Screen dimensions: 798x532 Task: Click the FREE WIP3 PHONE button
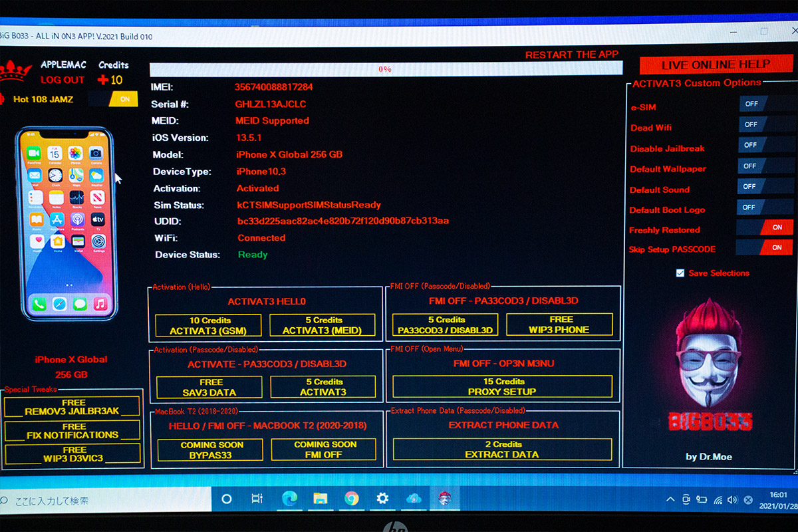(559, 325)
